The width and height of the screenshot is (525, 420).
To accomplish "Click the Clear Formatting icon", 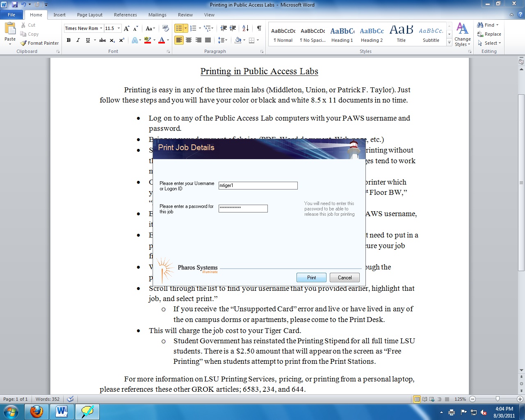I will pyautogui.click(x=166, y=28).
